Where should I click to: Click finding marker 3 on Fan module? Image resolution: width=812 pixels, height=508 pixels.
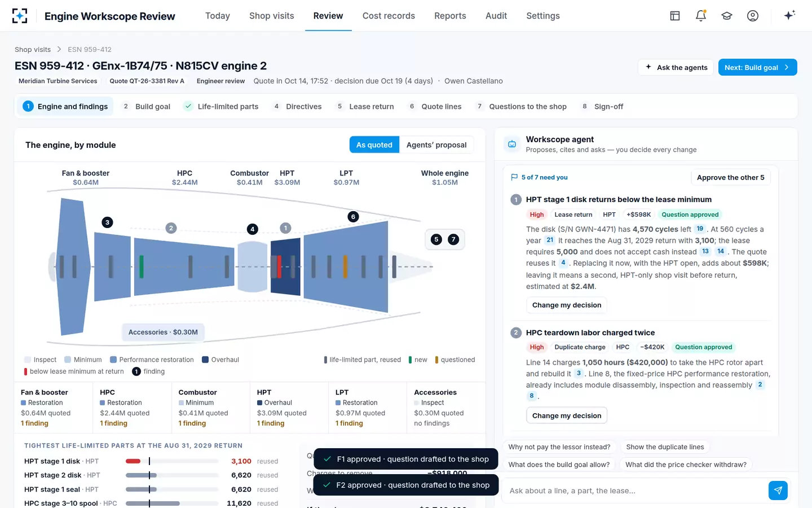point(107,222)
